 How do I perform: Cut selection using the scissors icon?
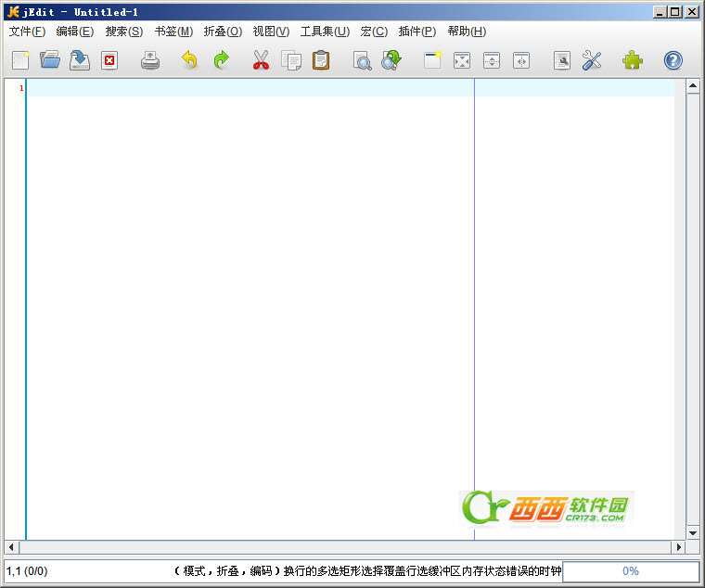[261, 60]
